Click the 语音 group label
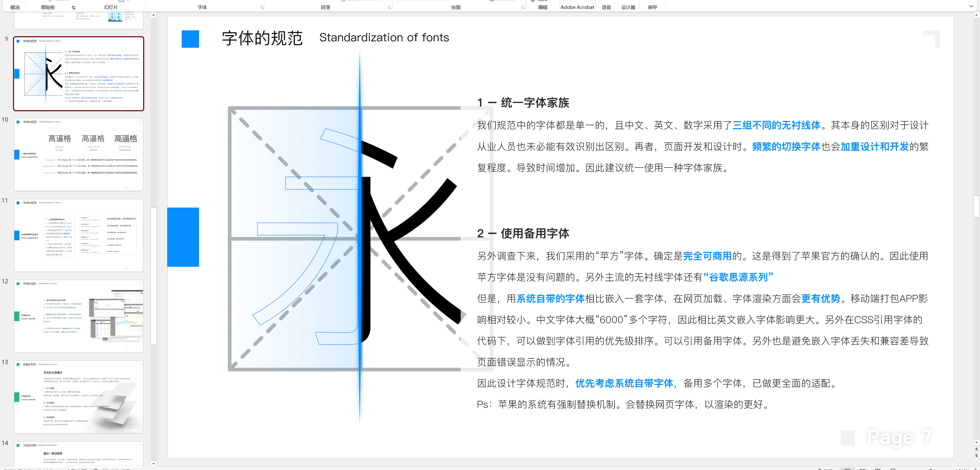Screen dimensions: 980x470 (606, 7)
